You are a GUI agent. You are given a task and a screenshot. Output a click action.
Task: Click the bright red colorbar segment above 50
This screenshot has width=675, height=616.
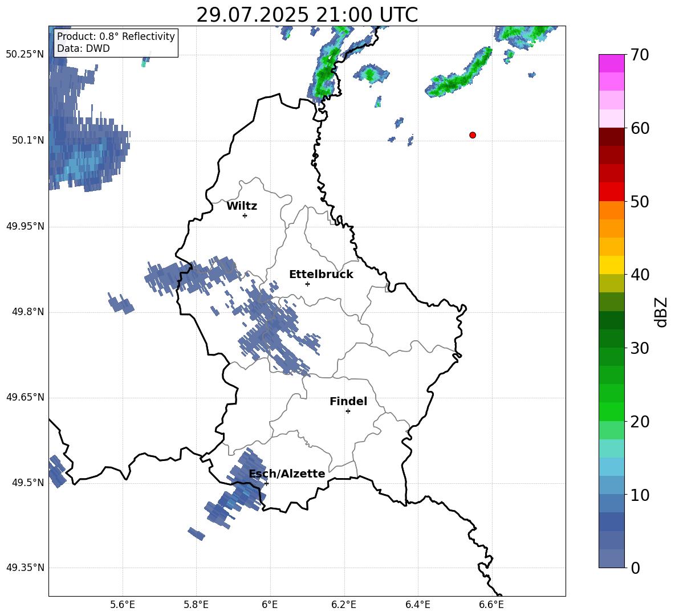pos(611,192)
